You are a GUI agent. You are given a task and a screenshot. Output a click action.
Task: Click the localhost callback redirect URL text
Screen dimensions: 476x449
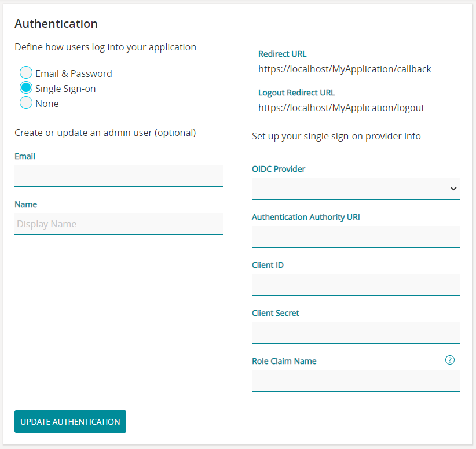[345, 69]
